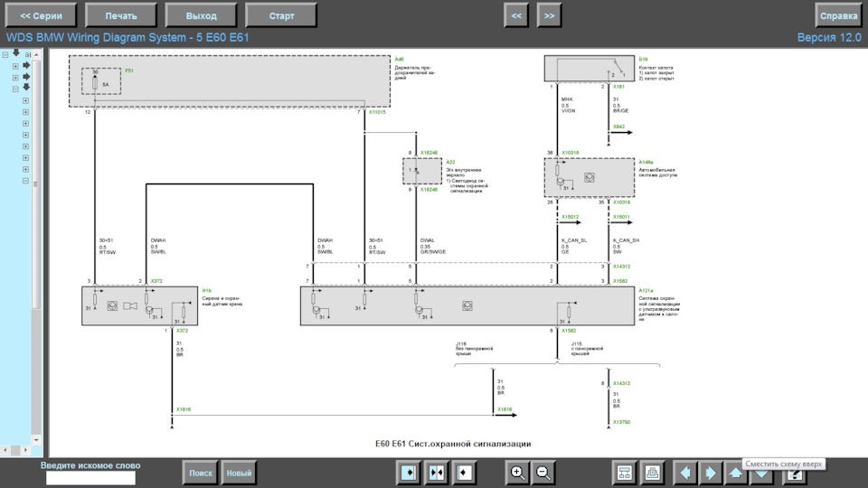This screenshot has width=868, height=488.
Task: Zoom in with magnifier plus icon
Action: coord(517,473)
